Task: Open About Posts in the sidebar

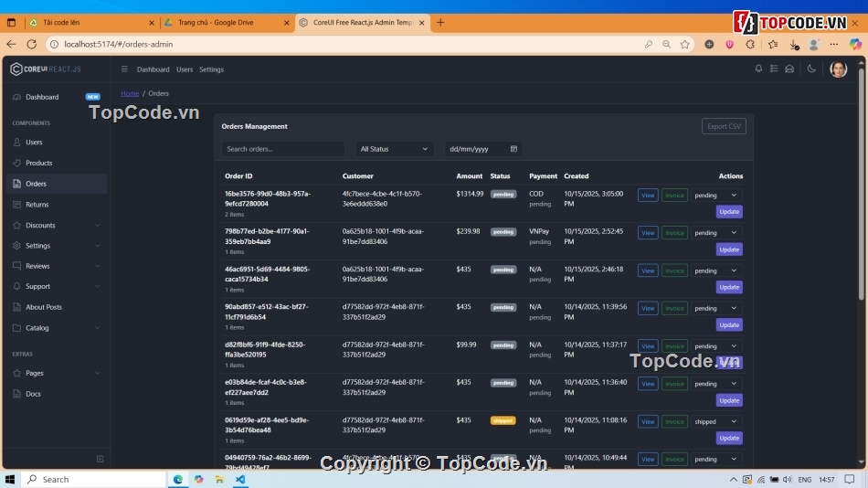Action: 57,307
